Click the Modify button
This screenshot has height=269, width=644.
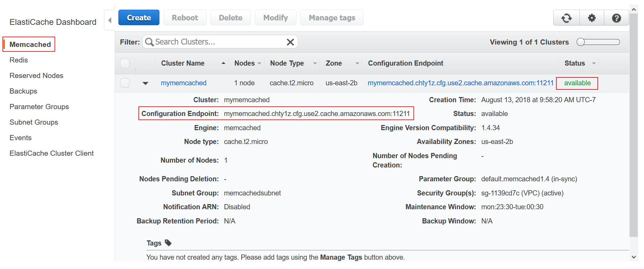(x=275, y=18)
